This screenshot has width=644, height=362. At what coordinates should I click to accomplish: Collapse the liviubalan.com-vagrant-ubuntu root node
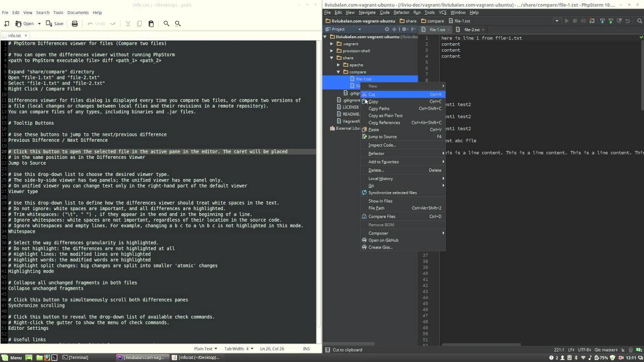(325, 37)
